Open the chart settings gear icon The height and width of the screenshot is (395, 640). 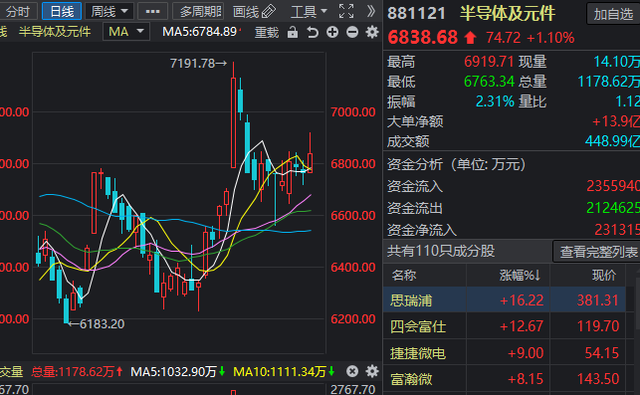[x=372, y=32]
